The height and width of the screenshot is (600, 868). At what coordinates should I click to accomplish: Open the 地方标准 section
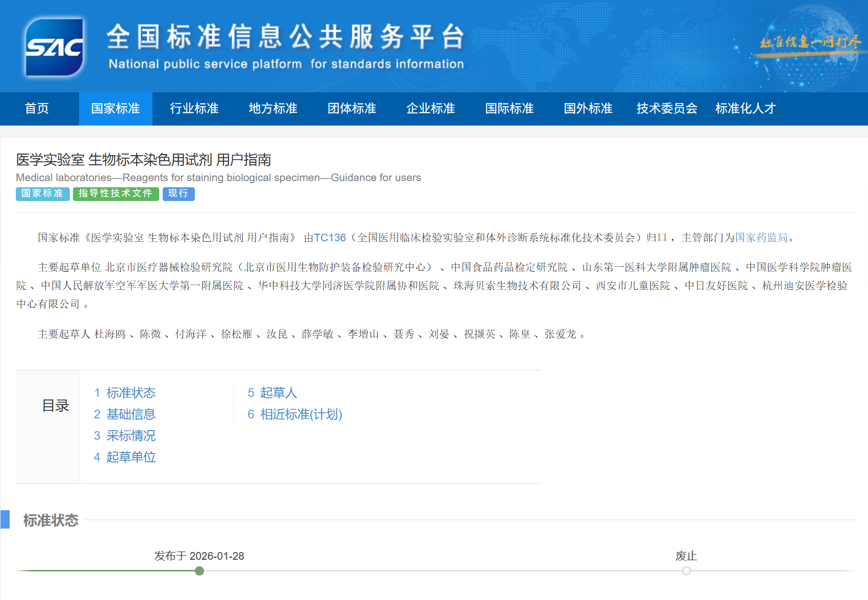(273, 109)
